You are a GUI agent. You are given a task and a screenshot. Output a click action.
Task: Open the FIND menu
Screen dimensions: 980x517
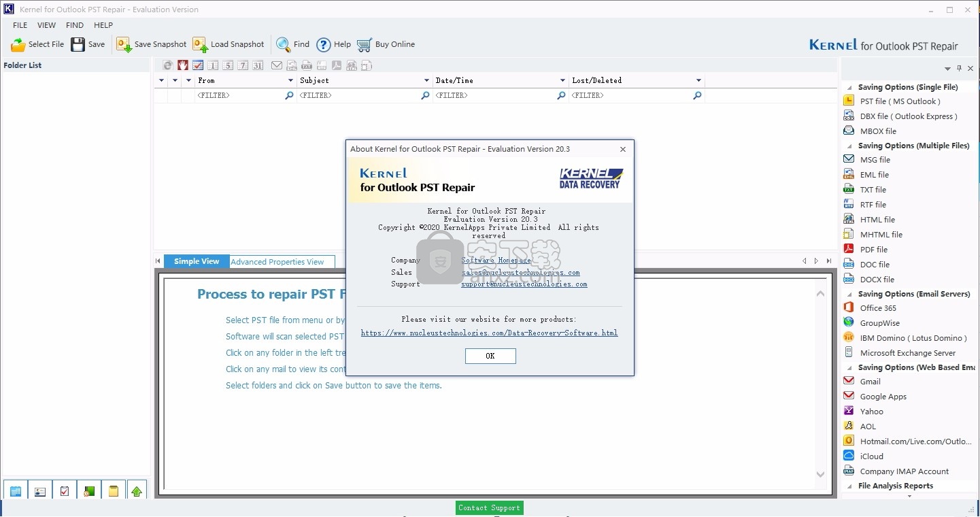75,25
